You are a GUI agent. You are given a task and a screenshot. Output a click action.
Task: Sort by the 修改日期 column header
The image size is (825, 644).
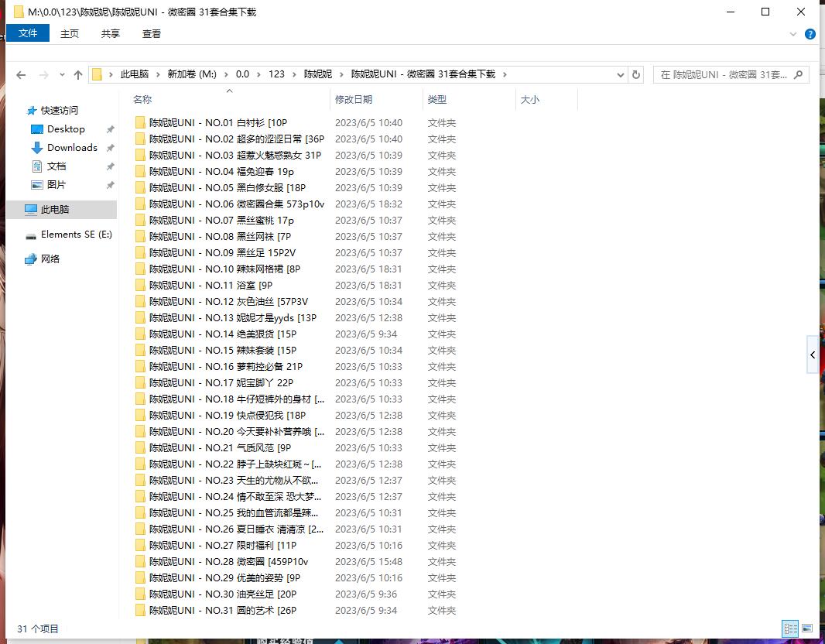click(x=354, y=99)
